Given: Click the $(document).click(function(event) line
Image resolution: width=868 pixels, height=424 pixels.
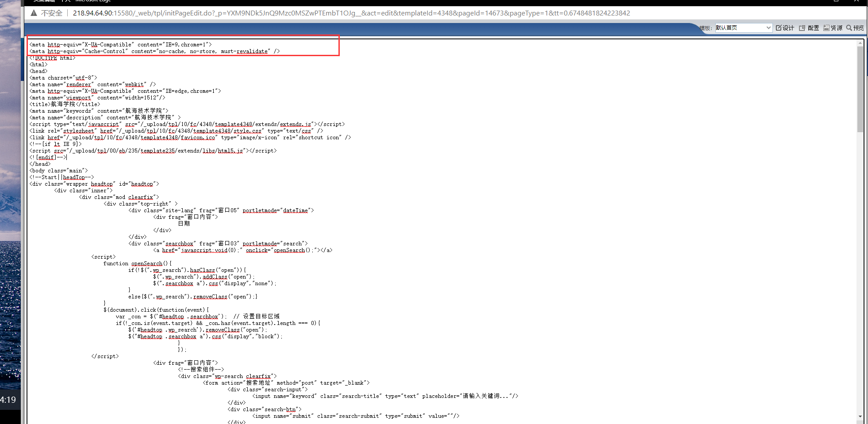Looking at the screenshot, I should pos(157,310).
